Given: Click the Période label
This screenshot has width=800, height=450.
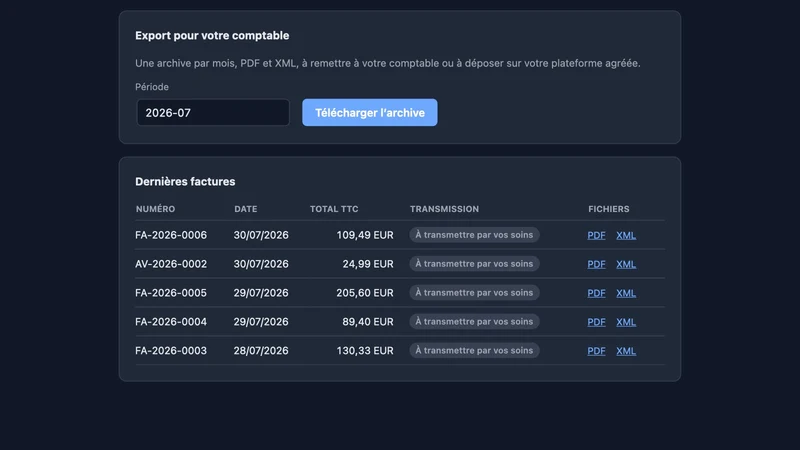Looking at the screenshot, I should tap(152, 87).
